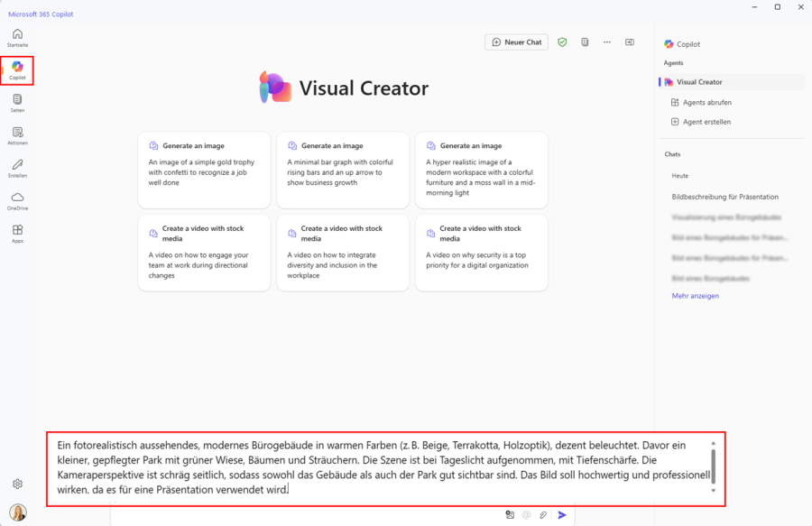Show more chats via Mehr anzeigen
812x526 pixels.
(x=693, y=295)
